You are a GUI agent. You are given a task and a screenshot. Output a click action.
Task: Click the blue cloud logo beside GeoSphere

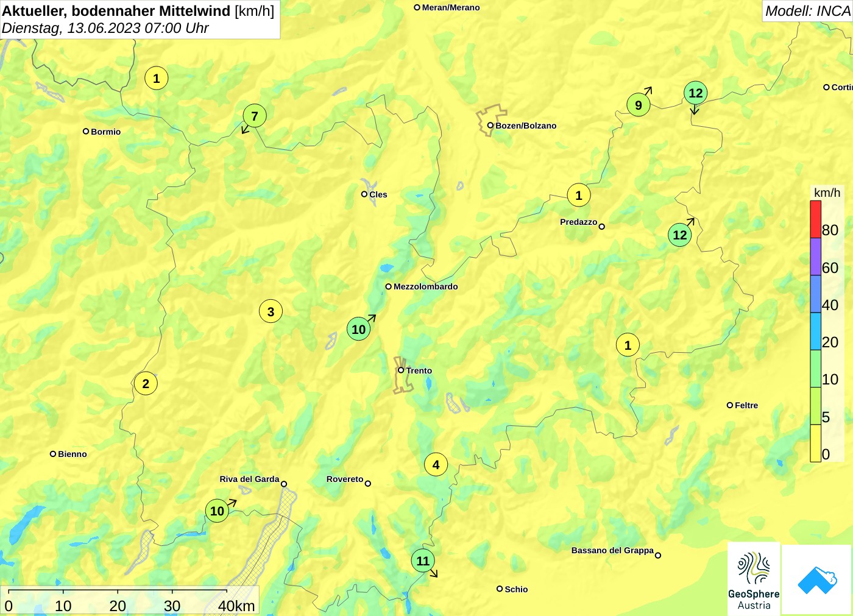(817, 579)
